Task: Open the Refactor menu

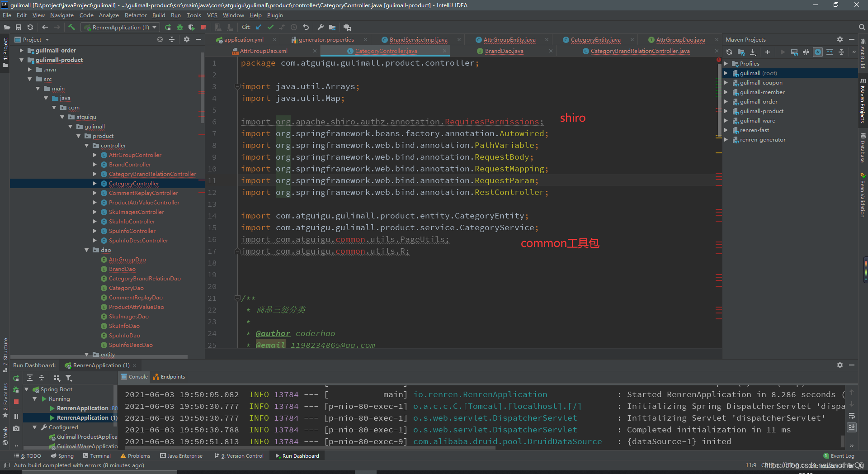Action: [x=136, y=15]
